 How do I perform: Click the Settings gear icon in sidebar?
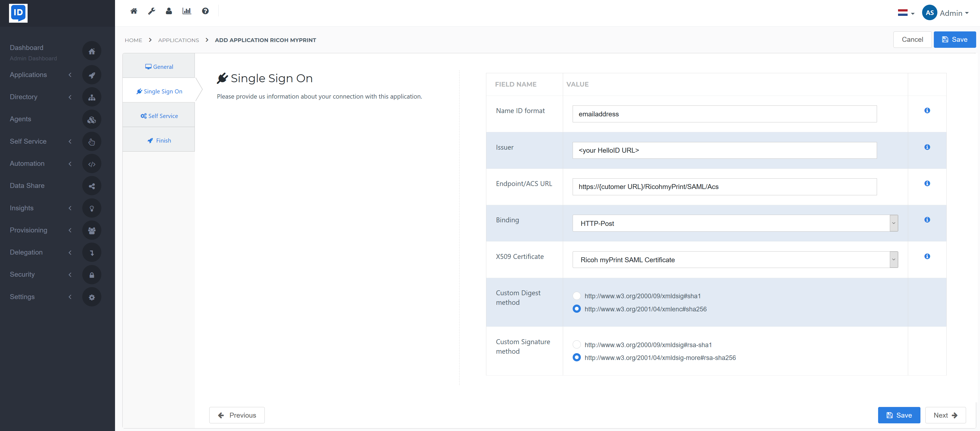(x=92, y=297)
